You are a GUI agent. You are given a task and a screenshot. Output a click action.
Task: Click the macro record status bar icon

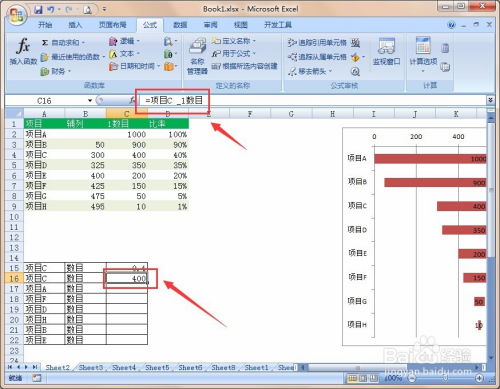36,378
